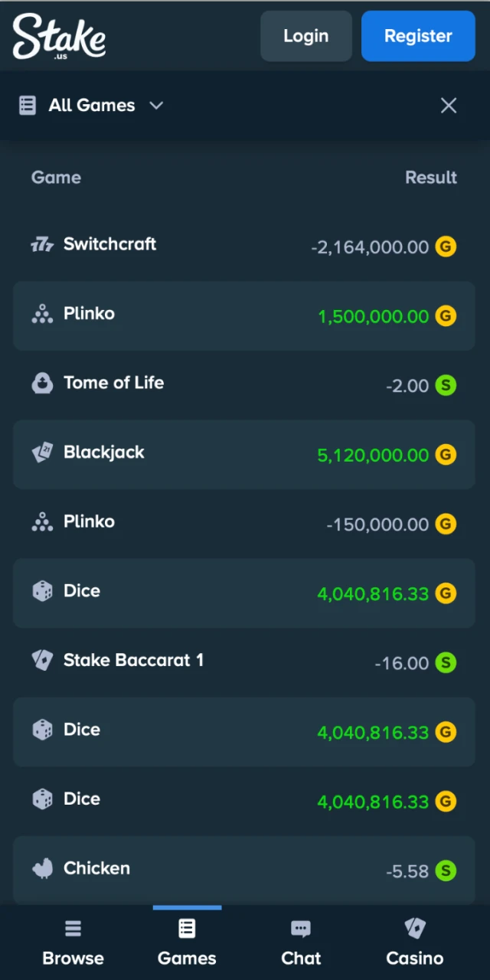Open the Tome of Life game icon

(42, 383)
